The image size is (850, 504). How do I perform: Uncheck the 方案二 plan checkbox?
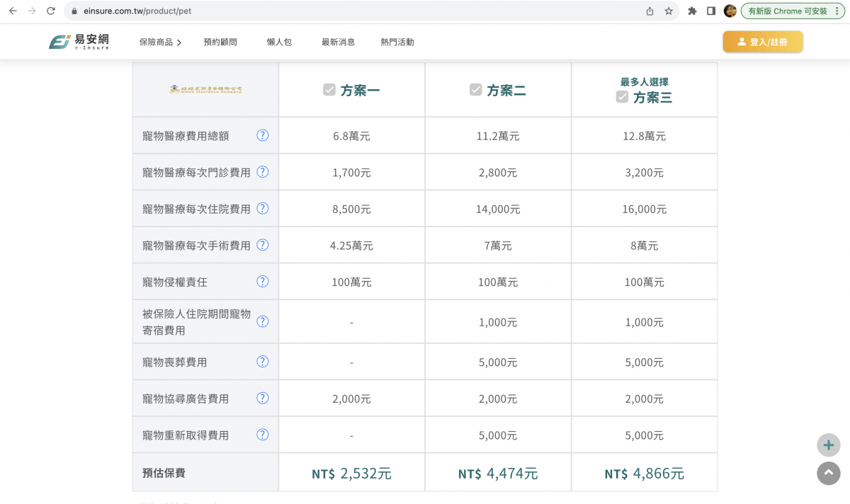click(475, 89)
